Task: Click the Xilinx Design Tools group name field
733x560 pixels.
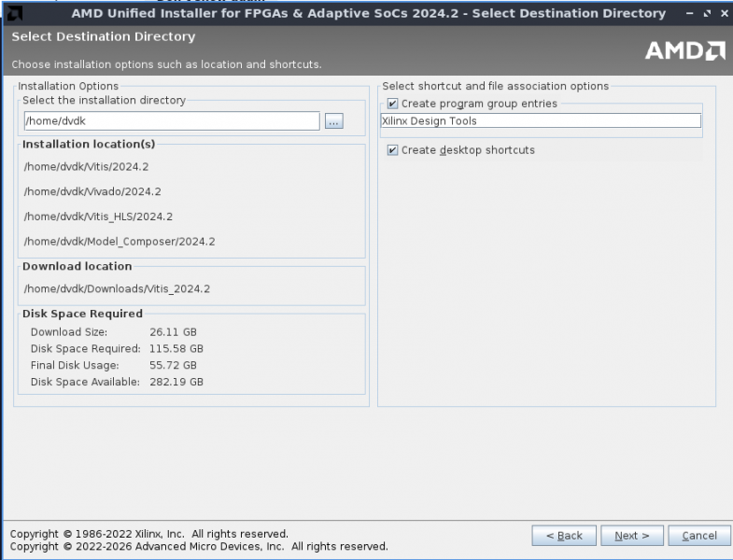Action: 541,121
